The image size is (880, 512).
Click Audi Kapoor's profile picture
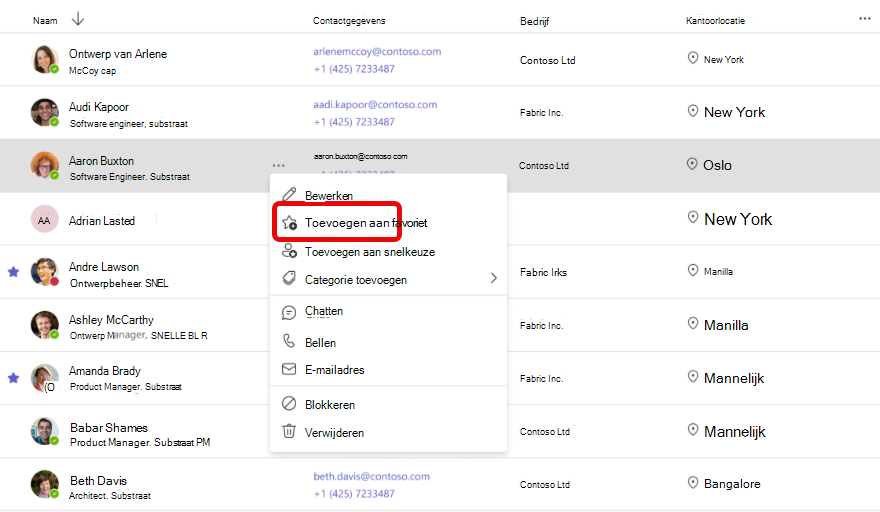click(x=44, y=112)
